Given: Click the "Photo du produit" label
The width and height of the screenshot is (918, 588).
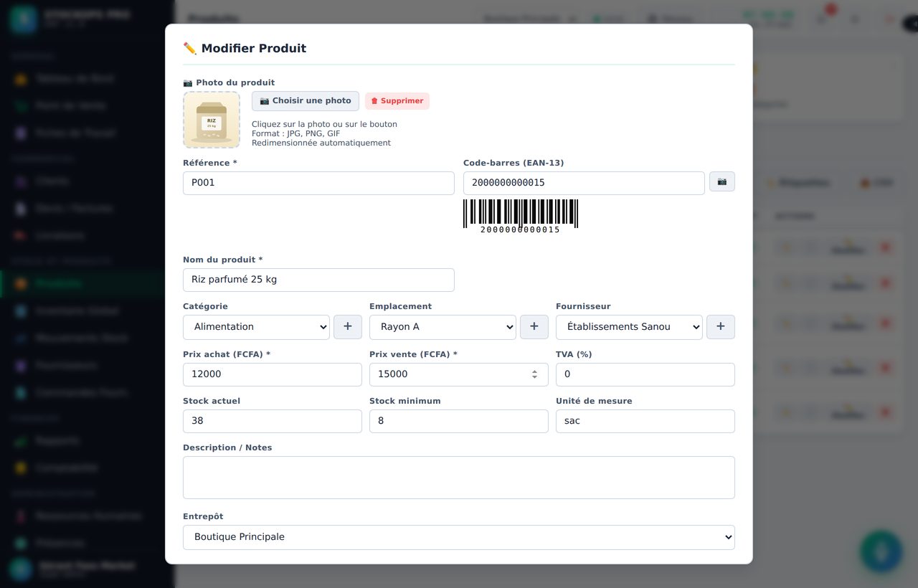Looking at the screenshot, I should [229, 82].
